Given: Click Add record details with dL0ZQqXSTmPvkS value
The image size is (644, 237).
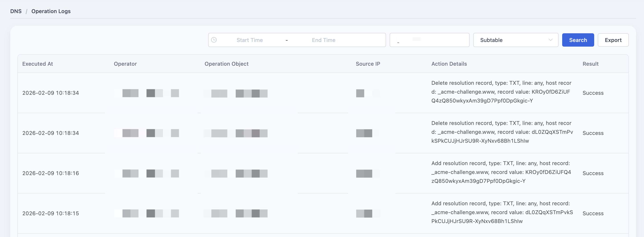Looking at the screenshot, I should point(502,212).
